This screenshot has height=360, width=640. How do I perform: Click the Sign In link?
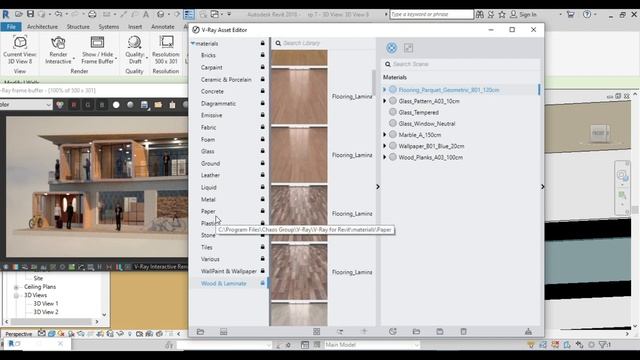coord(528,14)
